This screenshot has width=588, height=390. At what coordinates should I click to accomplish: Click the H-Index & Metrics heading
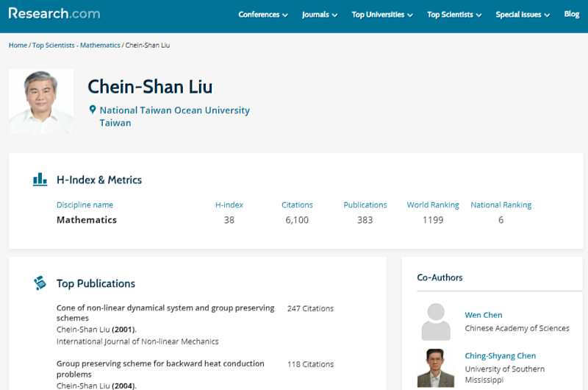pyautogui.click(x=99, y=180)
